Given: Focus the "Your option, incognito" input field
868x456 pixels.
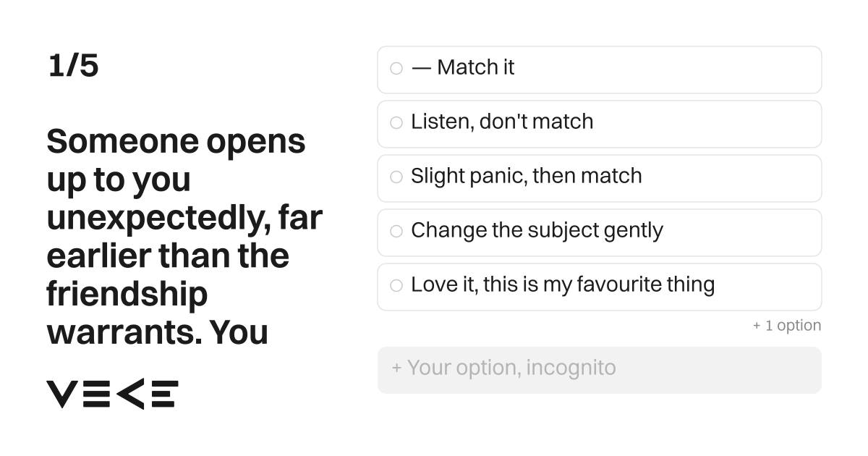Looking at the screenshot, I should pos(600,370).
